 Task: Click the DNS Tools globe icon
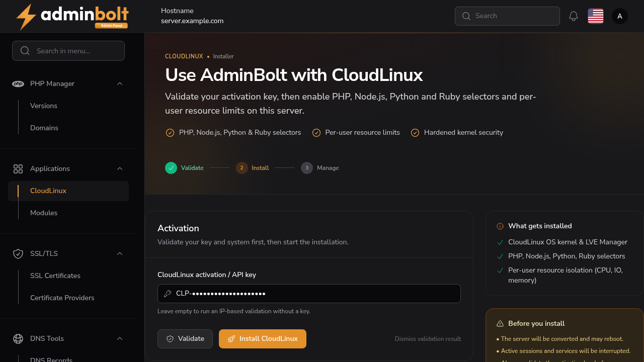(x=18, y=338)
